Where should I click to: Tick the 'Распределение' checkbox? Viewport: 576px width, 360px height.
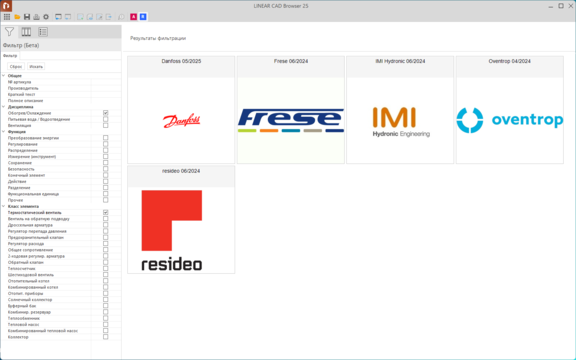pyautogui.click(x=106, y=150)
